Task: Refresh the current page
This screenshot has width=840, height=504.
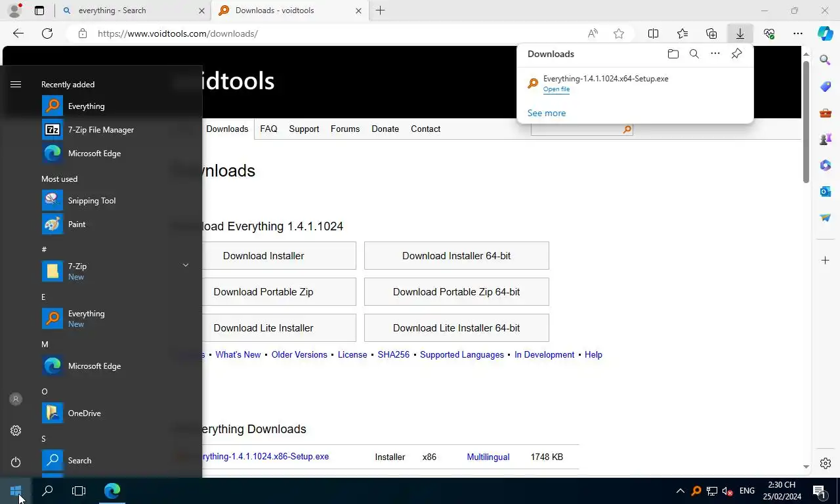Action: coord(47,33)
